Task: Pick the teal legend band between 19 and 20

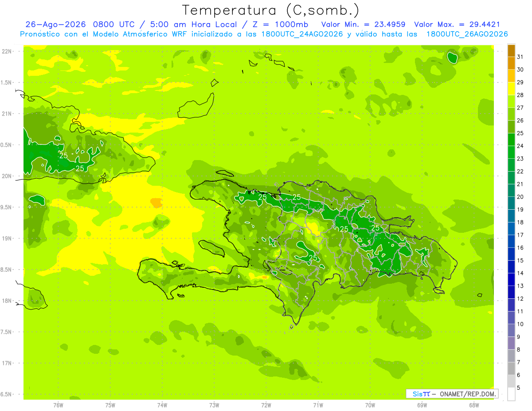Action: [511, 203]
